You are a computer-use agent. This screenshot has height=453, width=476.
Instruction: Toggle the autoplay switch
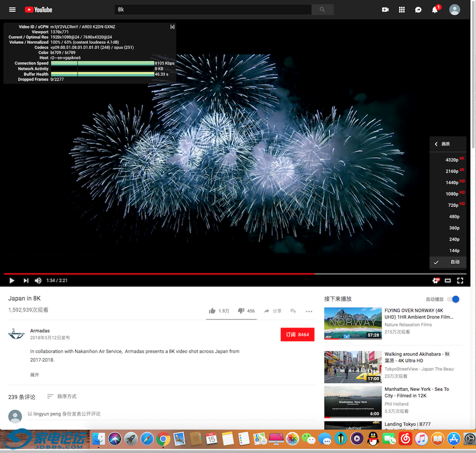[453, 299]
